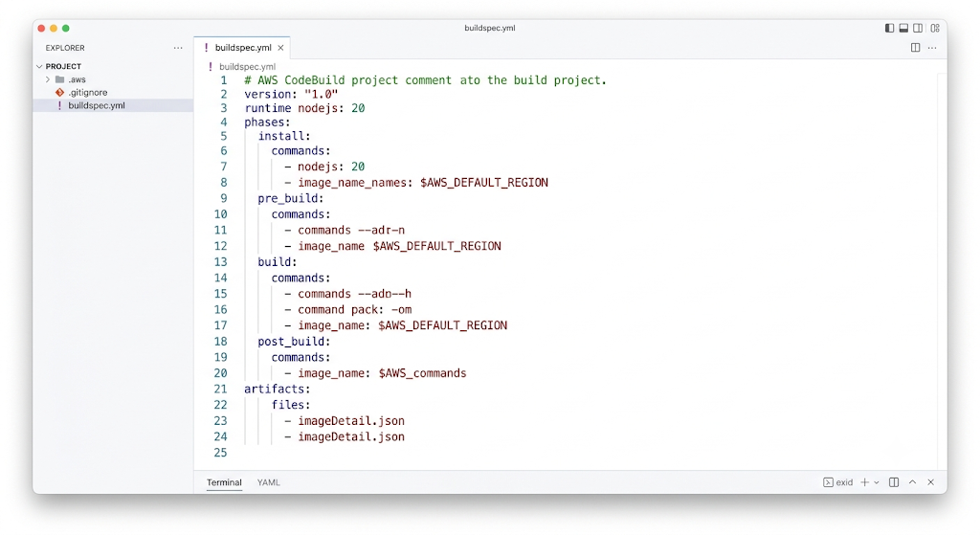Click line number 1 in gutter
The height and width of the screenshot is (535, 980).
223,80
